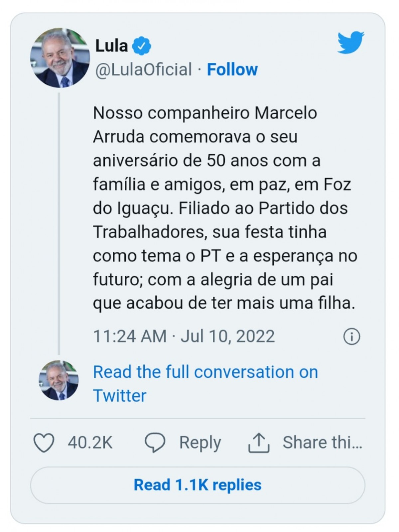Click the tweet text about Marcelo Arruda

[225, 208]
